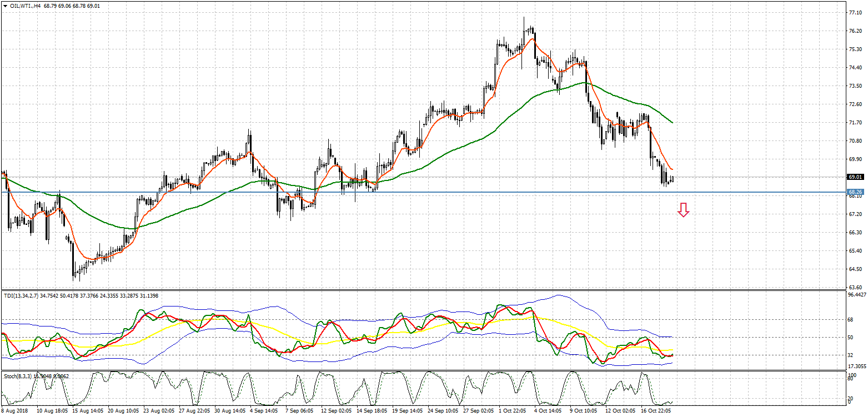Open the chart menu triangle beside OIL.WTI
868x417 pixels.
[x=4, y=6]
